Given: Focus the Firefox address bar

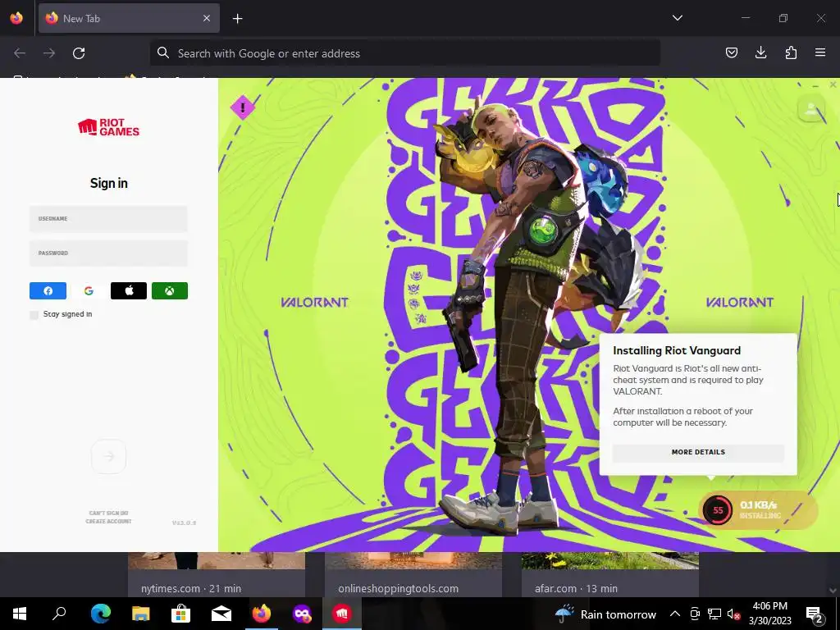Looking at the screenshot, I should tap(405, 53).
